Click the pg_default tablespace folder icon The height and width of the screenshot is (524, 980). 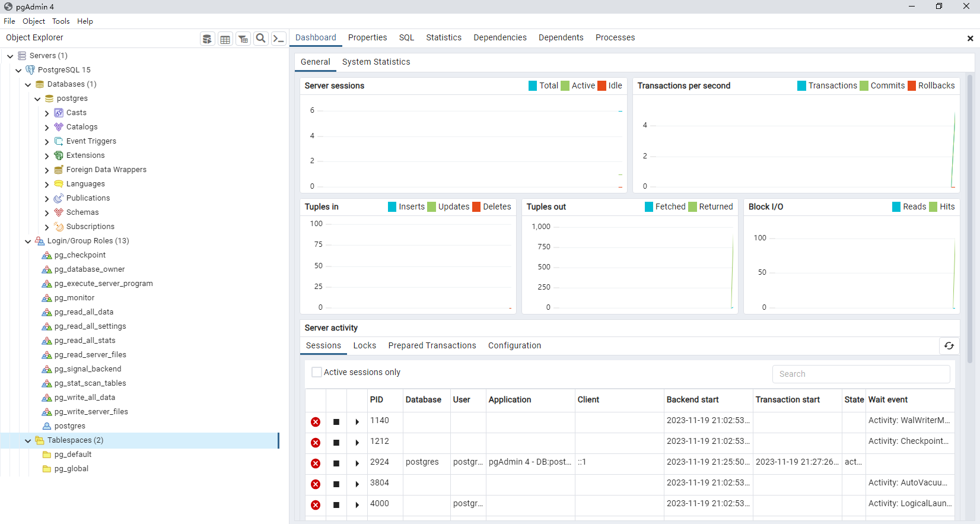click(x=47, y=455)
